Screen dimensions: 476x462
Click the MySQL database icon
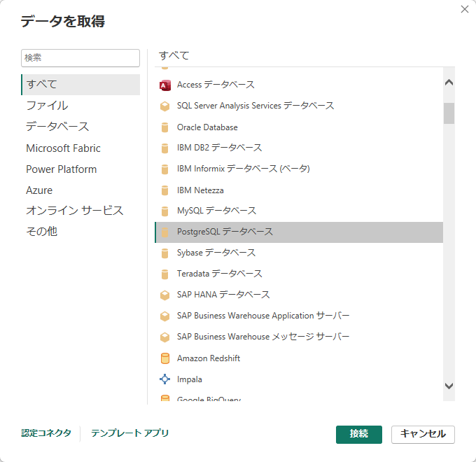pyautogui.click(x=164, y=211)
